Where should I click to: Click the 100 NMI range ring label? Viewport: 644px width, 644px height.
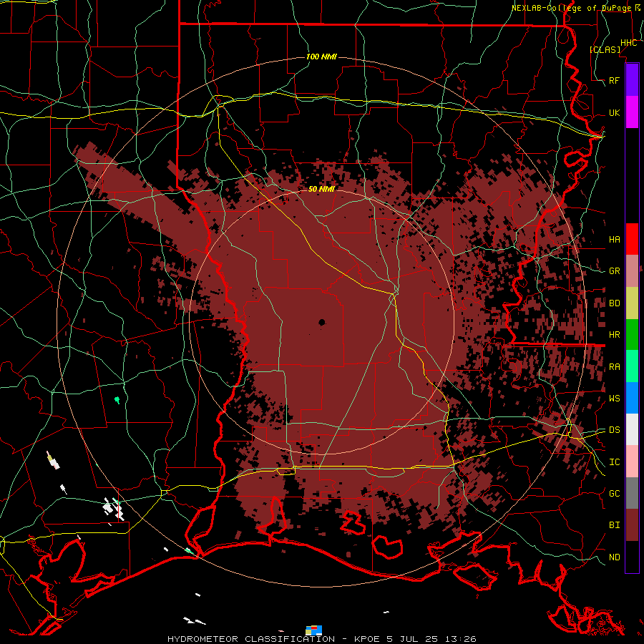coord(321,57)
